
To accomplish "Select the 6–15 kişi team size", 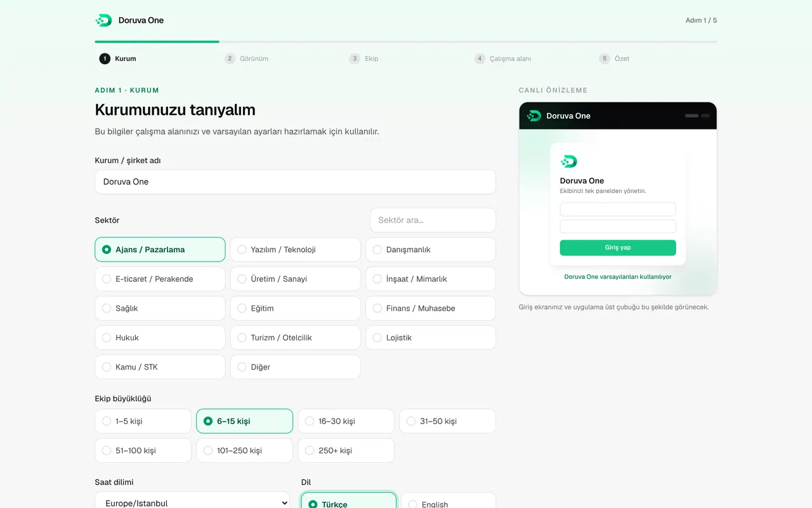I will [245, 421].
